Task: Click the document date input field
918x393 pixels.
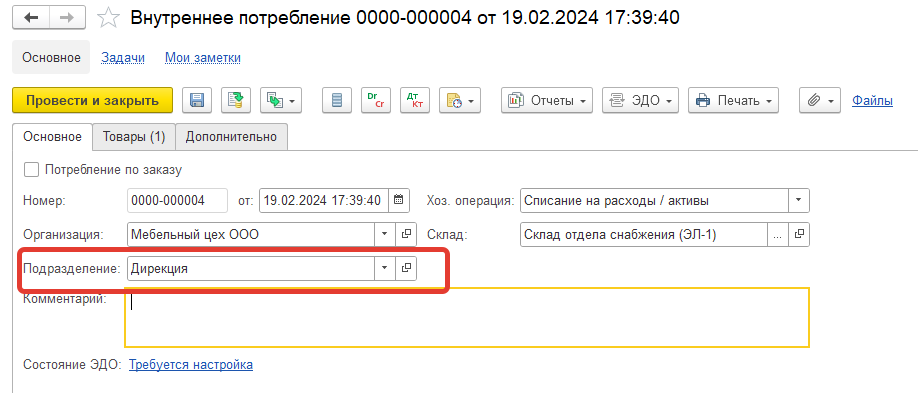Action: (323, 200)
